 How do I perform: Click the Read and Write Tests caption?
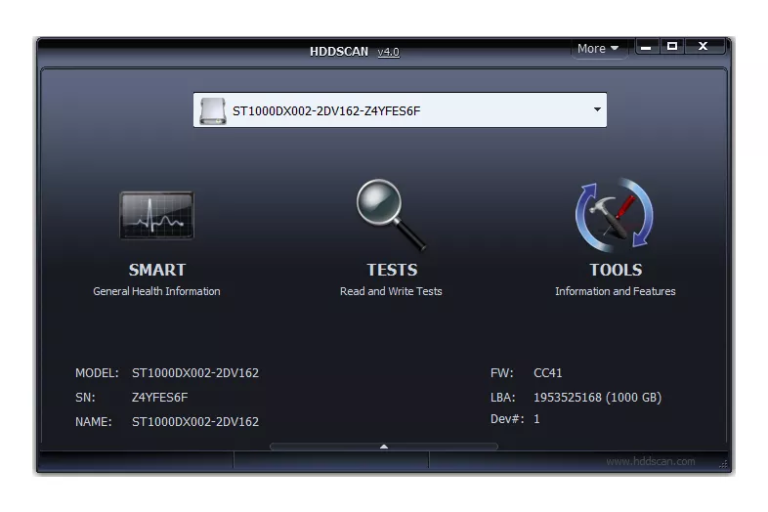[391, 292]
